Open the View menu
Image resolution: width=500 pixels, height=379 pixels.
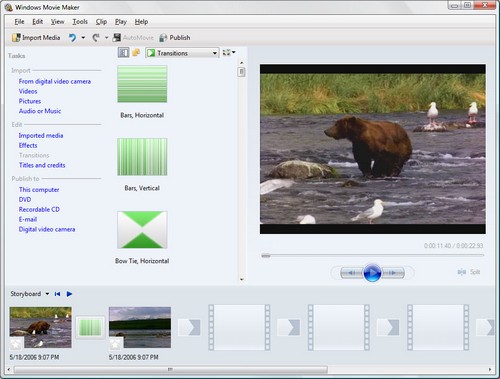point(57,22)
